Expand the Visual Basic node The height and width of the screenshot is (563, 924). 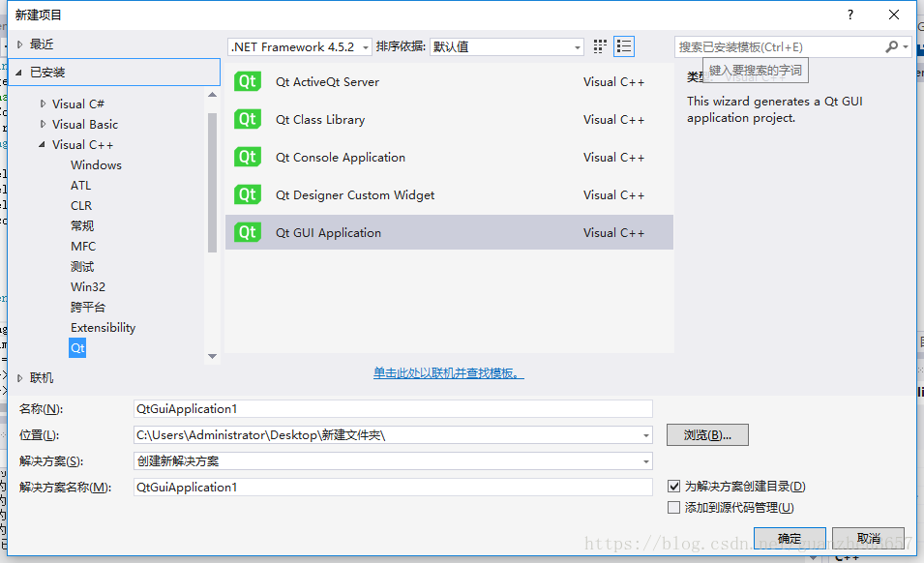click(x=43, y=124)
